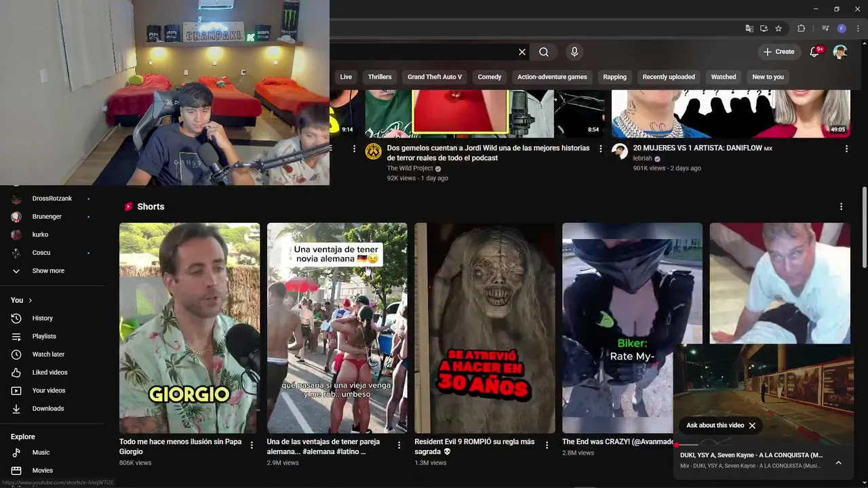Click Ask about this video chip
This screenshot has height=488, width=868.
pyautogui.click(x=715, y=426)
